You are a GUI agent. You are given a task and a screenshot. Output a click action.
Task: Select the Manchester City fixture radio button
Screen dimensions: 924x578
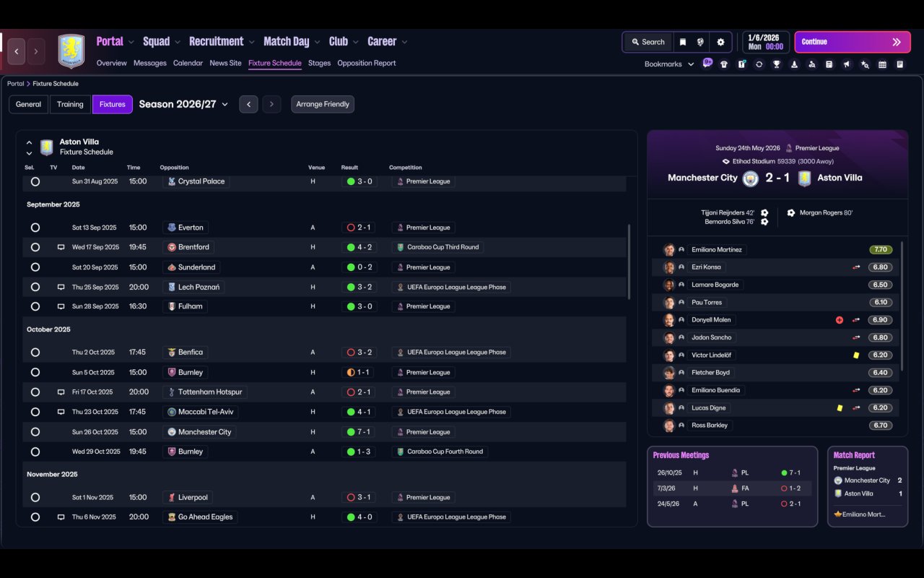point(35,432)
